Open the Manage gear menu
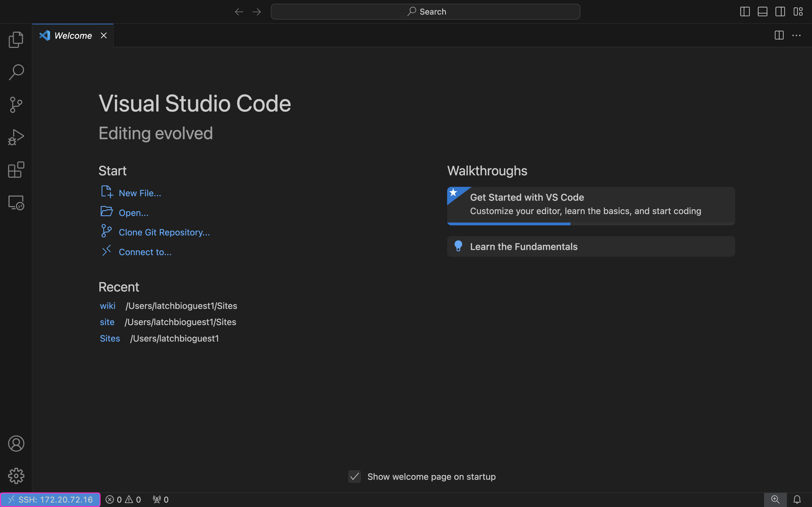The height and width of the screenshot is (507, 812). pos(16,476)
